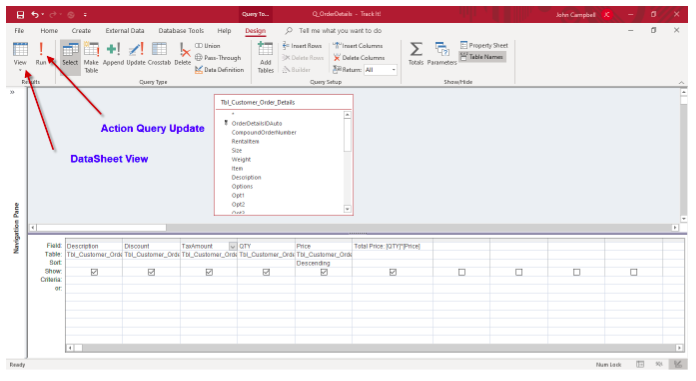Viewport: 696px width, 381px height.
Task: Click the Data Definition option
Action: tap(219, 70)
